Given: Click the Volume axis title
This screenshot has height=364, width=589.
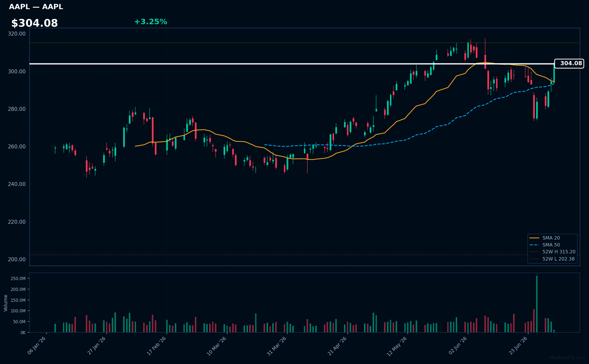Looking at the screenshot, I should tap(5, 303).
